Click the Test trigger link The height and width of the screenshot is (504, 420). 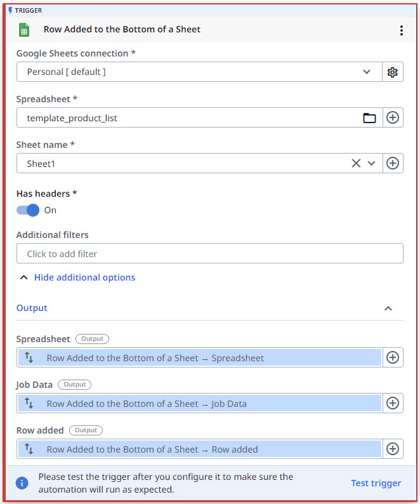(x=376, y=483)
